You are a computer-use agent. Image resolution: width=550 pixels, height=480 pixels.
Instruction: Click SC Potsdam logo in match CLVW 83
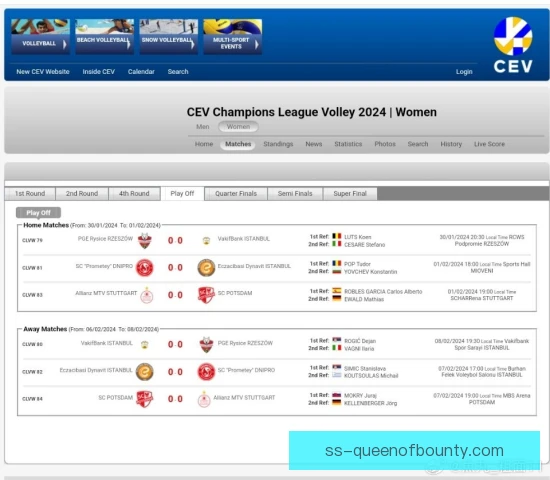[206, 295]
